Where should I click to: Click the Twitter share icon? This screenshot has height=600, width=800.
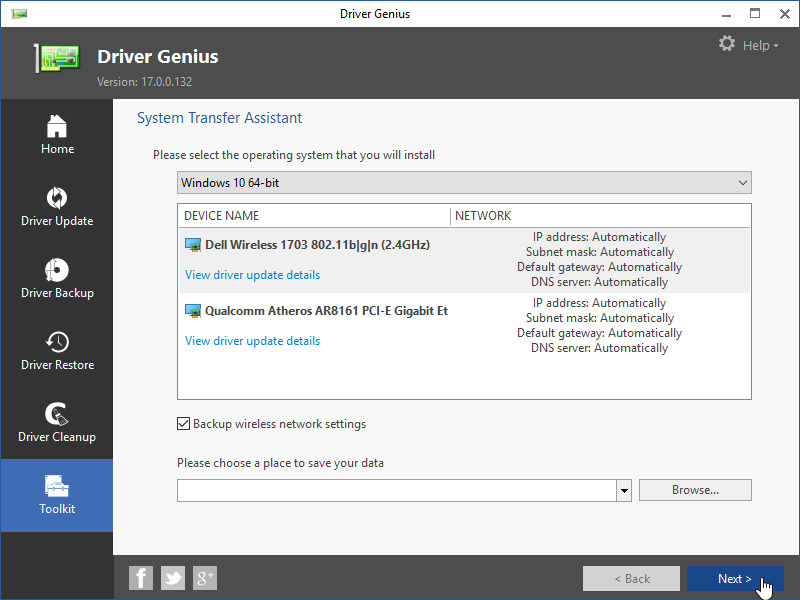[x=173, y=578]
